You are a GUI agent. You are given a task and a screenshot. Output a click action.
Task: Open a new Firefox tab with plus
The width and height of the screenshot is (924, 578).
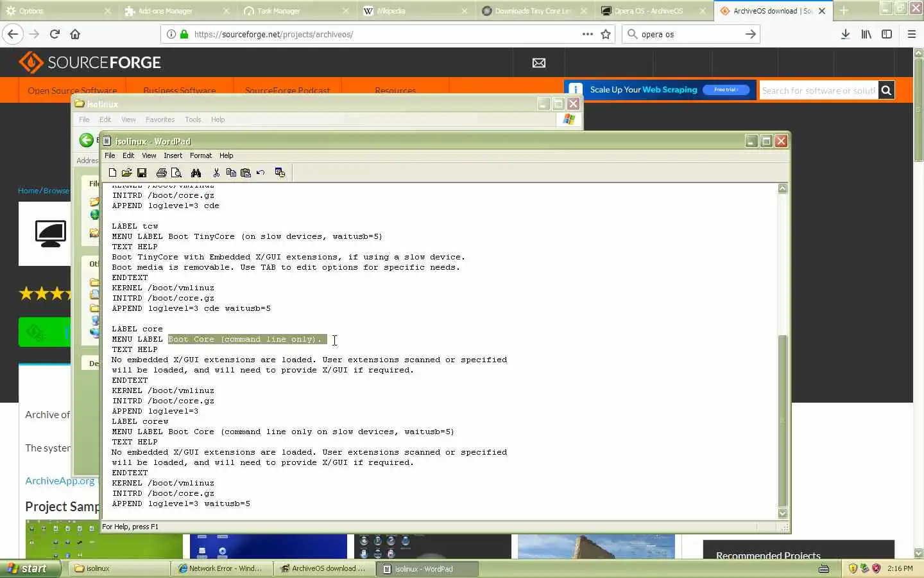pos(844,11)
